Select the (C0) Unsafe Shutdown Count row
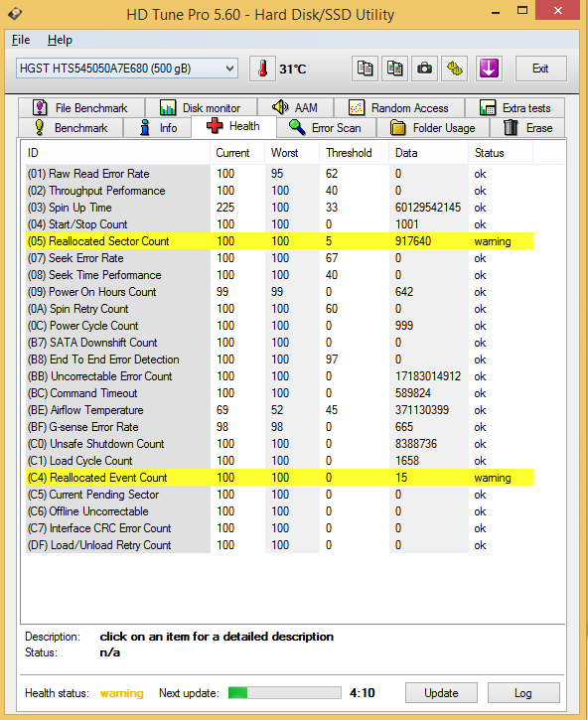 pos(279,444)
